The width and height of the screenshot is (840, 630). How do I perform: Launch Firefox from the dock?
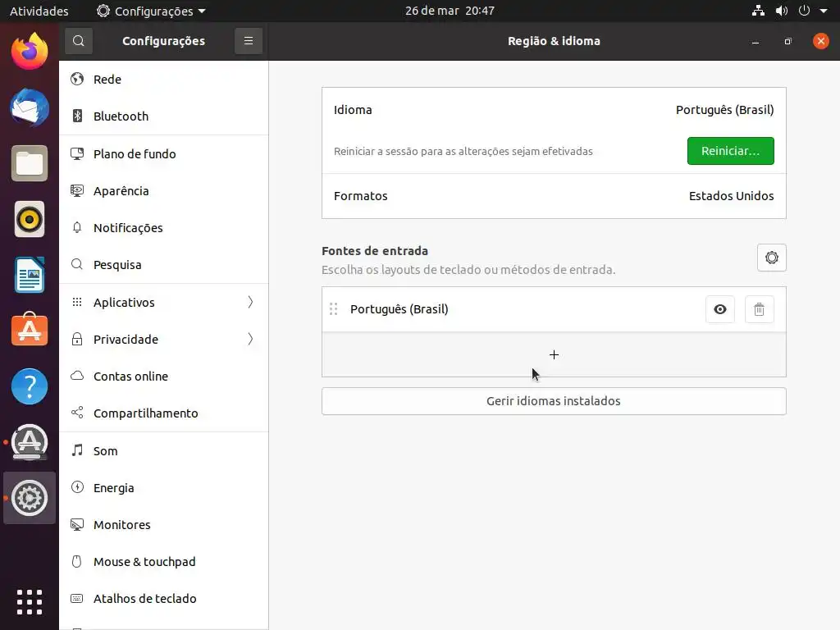coord(30,52)
